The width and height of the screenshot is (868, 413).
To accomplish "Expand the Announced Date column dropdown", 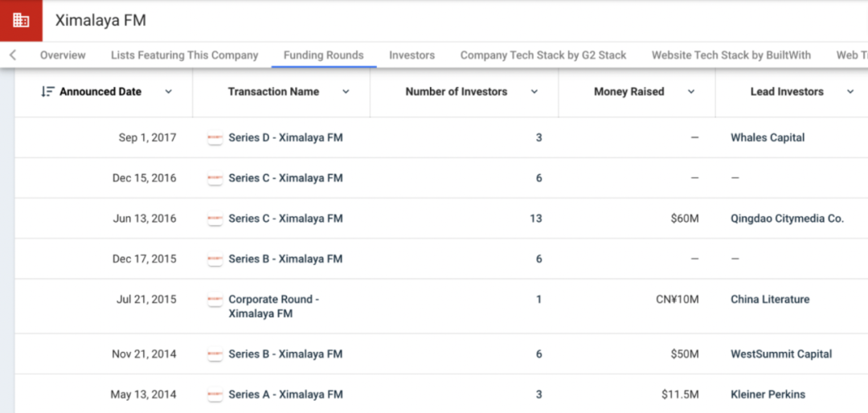I will tap(169, 92).
